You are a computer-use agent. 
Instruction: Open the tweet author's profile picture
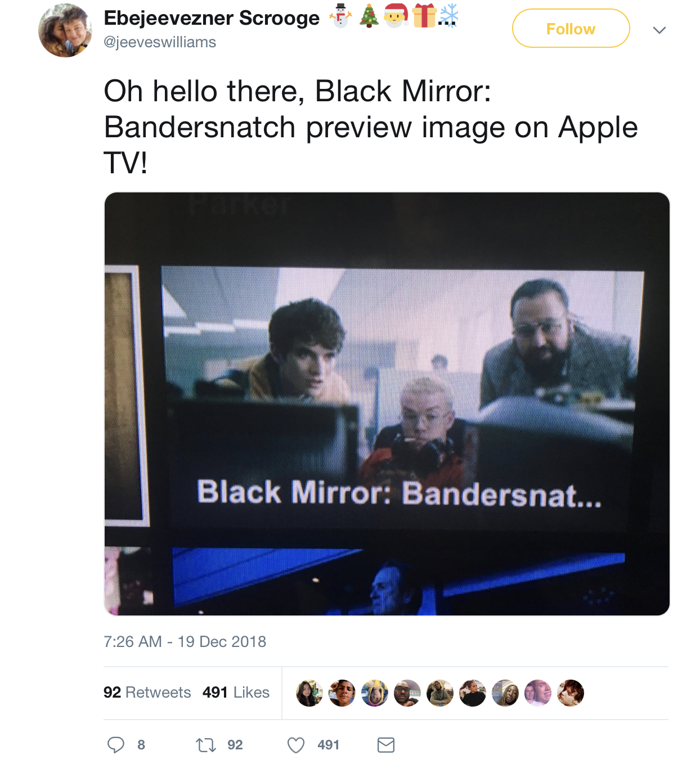tap(65, 30)
